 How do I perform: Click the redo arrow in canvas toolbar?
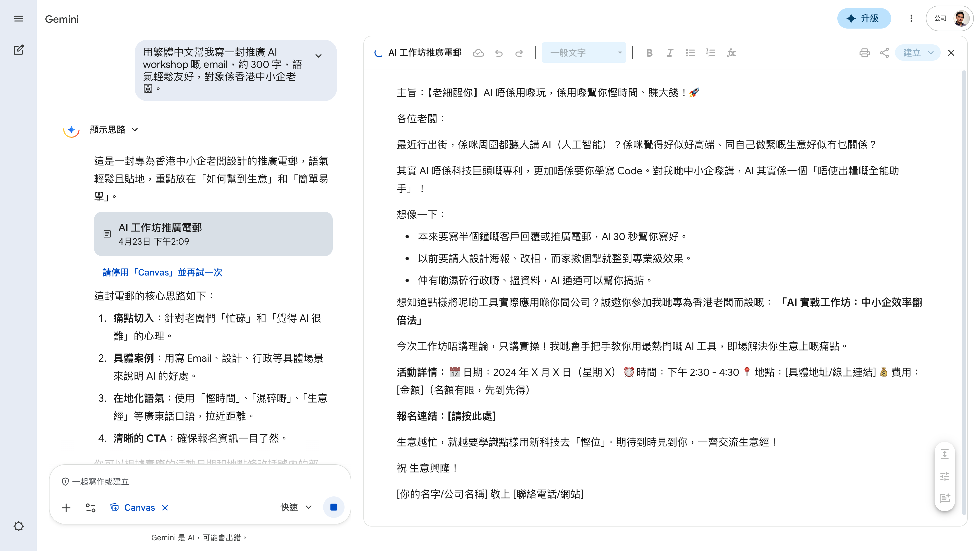pyautogui.click(x=519, y=53)
